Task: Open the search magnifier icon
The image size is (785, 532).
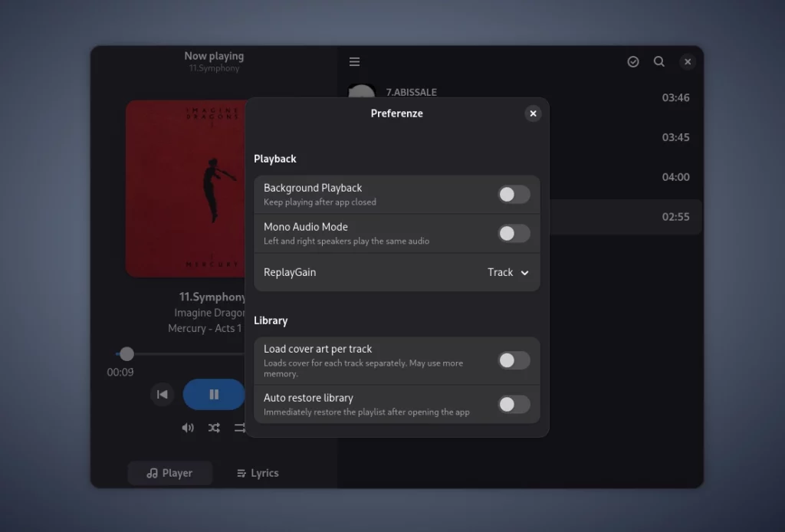Action: (659, 61)
